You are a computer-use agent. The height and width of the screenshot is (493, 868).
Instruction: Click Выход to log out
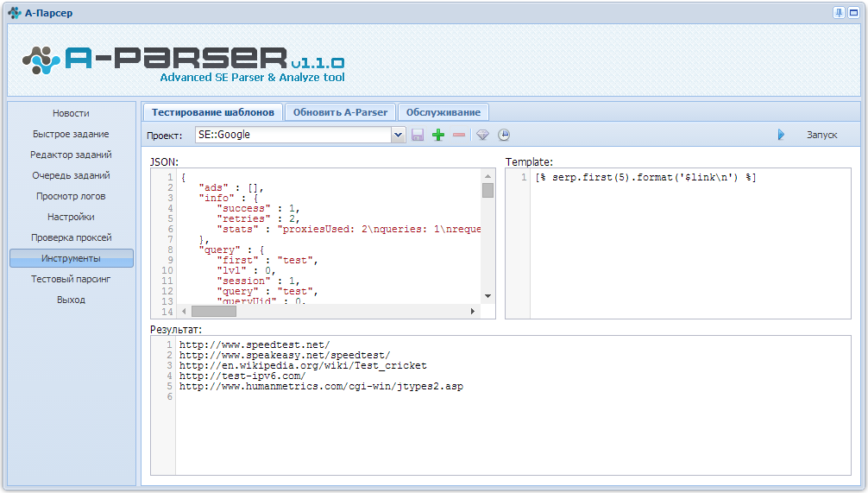tap(71, 300)
